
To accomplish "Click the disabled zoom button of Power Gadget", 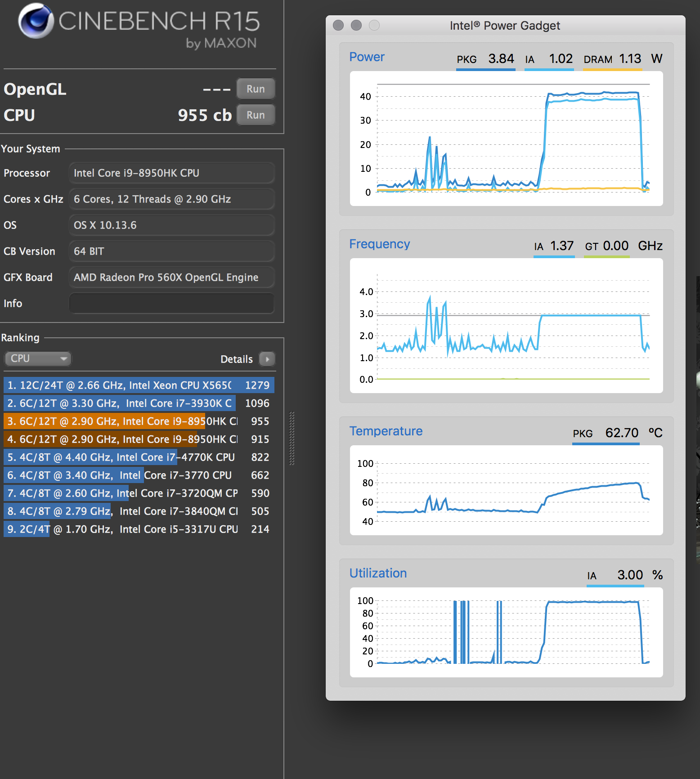I will pyautogui.click(x=374, y=26).
